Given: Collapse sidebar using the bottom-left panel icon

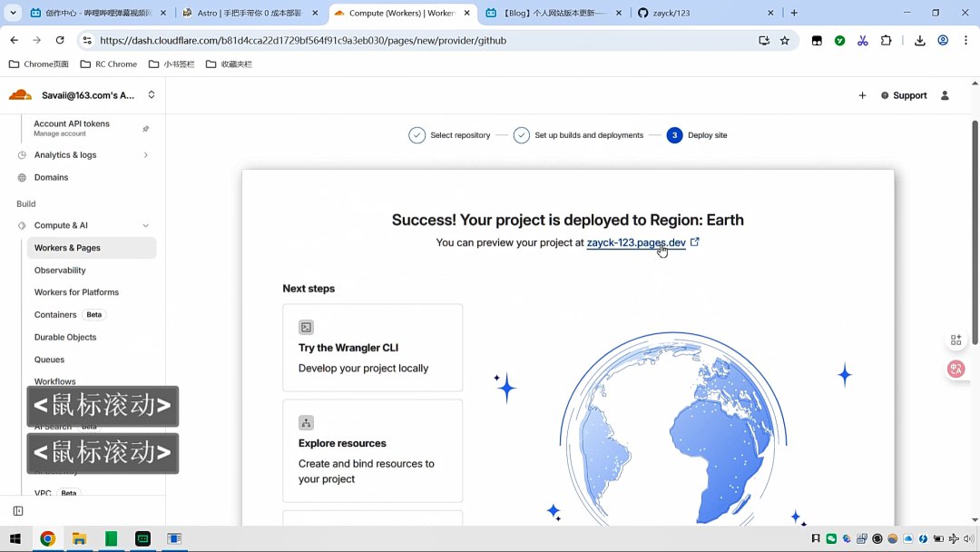Looking at the screenshot, I should 18,511.
